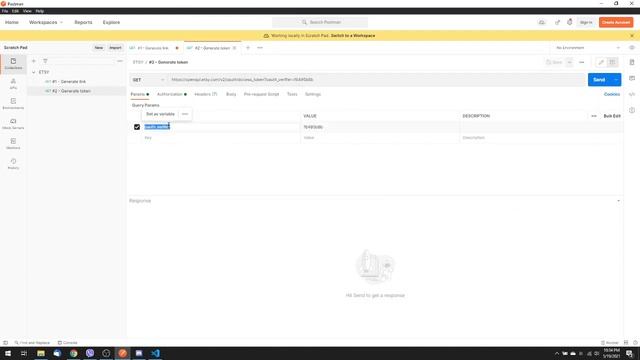Add a new request tab with plus

[248, 48]
